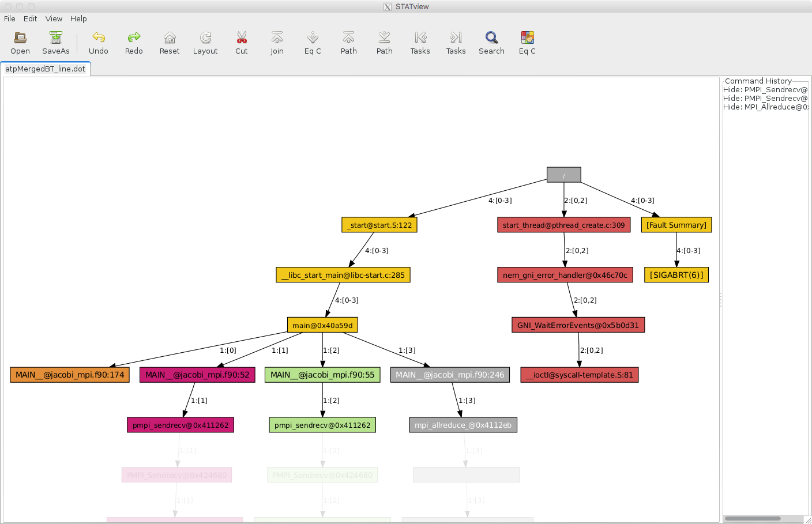This screenshot has height=524, width=812.
Task: Click the [Fault Summary] node
Action: pyautogui.click(x=676, y=224)
